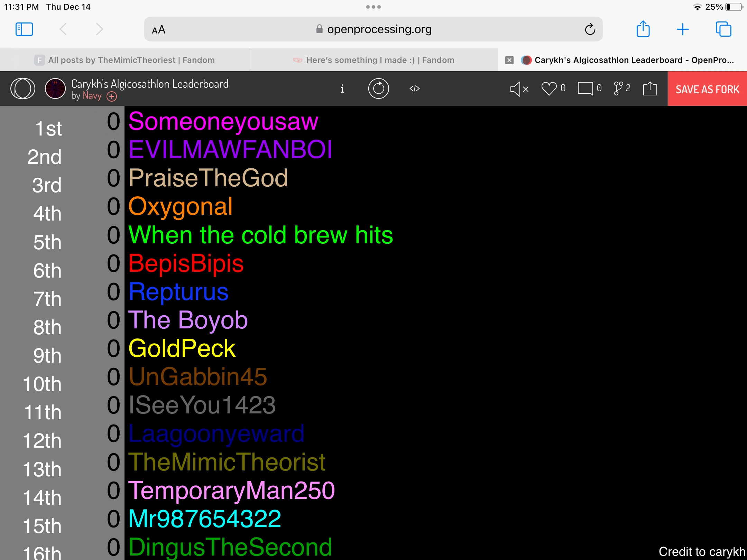
Task: Open comments with speech bubble icon
Action: 585,88
